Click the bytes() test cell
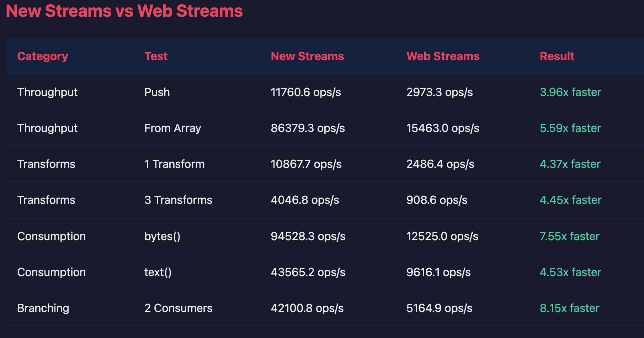The image size is (644, 338). click(x=162, y=236)
